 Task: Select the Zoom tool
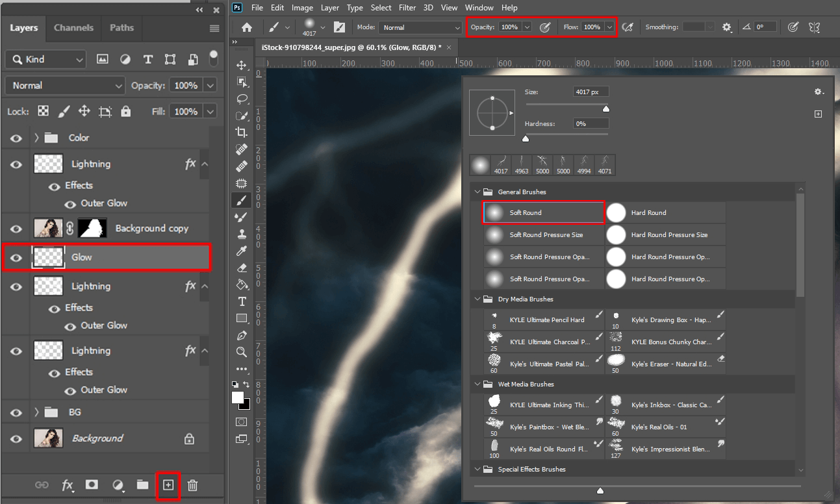pyautogui.click(x=242, y=352)
